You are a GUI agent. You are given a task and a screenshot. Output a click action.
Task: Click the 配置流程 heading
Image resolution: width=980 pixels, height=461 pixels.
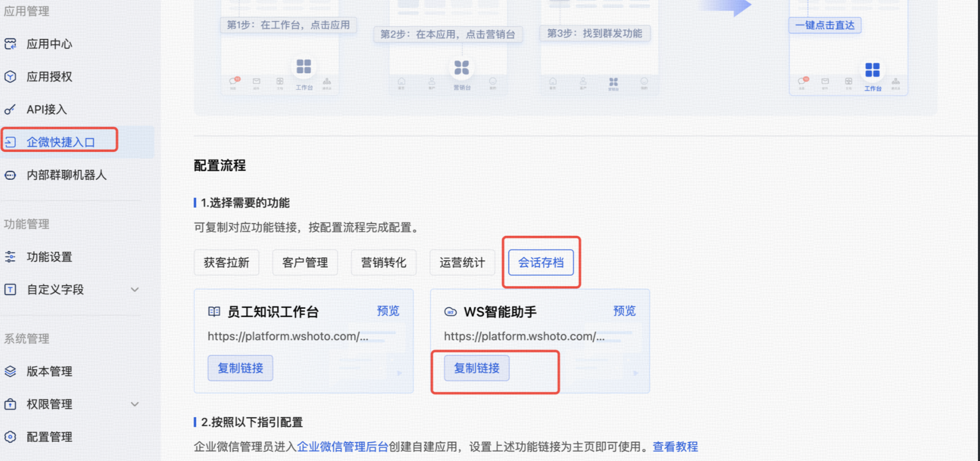pyautogui.click(x=220, y=166)
